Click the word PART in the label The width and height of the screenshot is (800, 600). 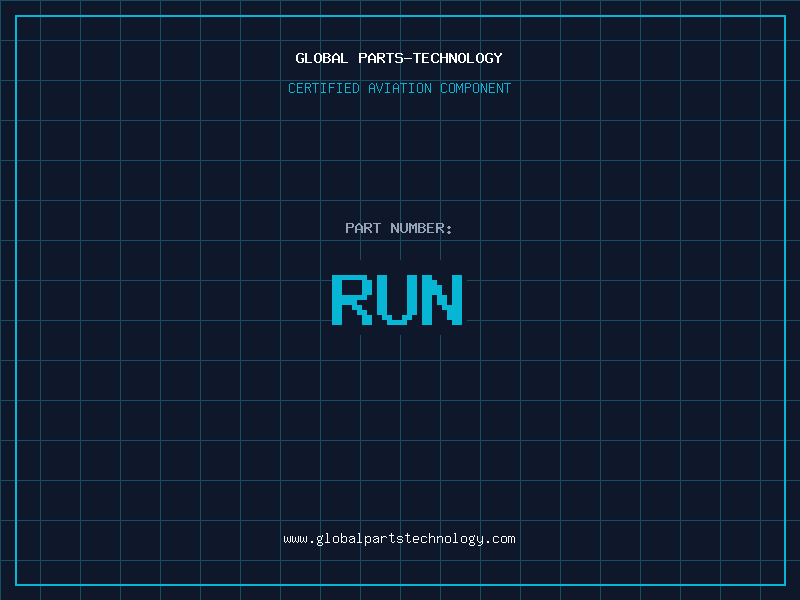click(363, 228)
